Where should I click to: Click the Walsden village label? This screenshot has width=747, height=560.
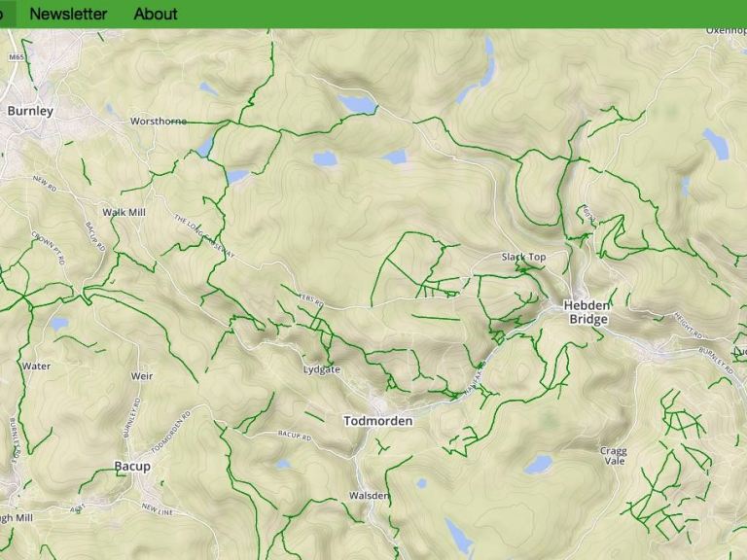point(370,496)
